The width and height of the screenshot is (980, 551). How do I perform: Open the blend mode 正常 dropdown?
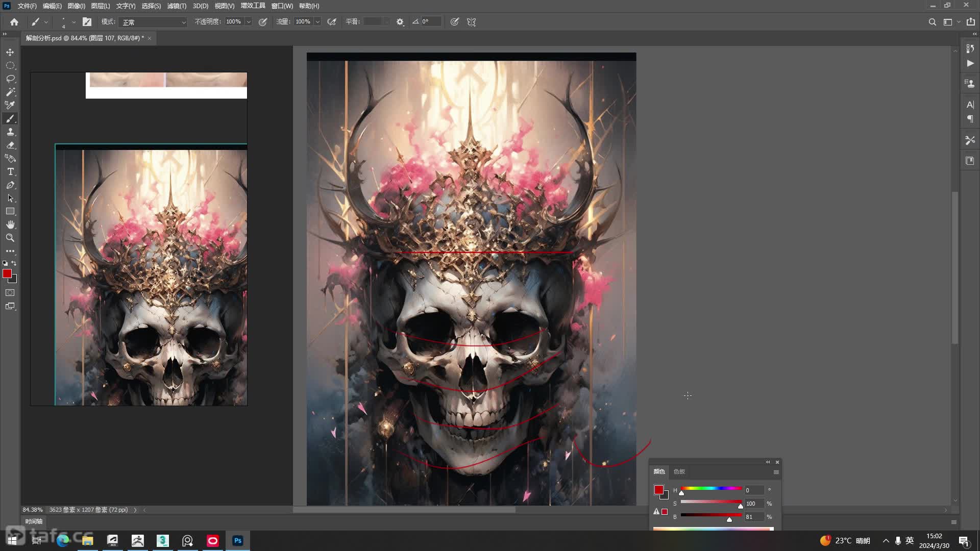(153, 22)
